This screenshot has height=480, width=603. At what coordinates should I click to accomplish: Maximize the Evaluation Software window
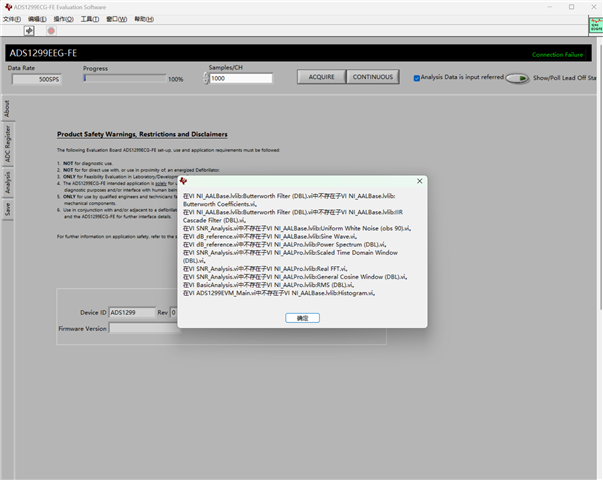click(x=571, y=7)
